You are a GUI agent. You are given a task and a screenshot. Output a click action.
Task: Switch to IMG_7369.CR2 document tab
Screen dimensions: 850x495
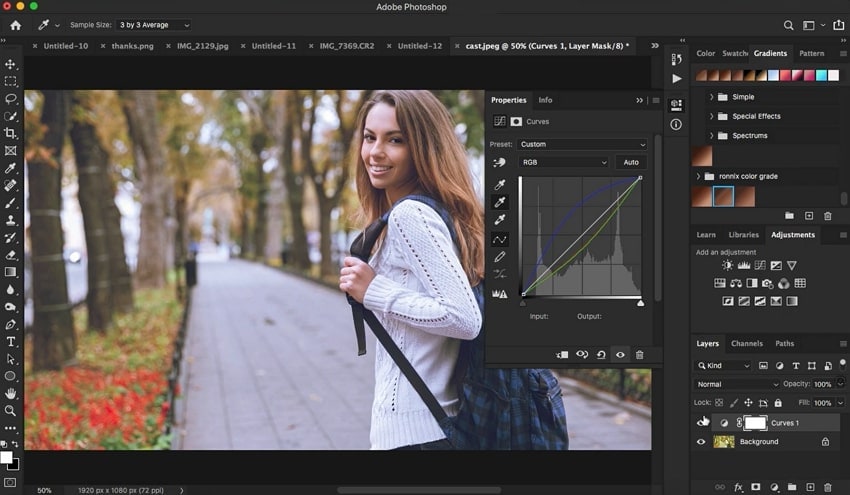pos(346,46)
